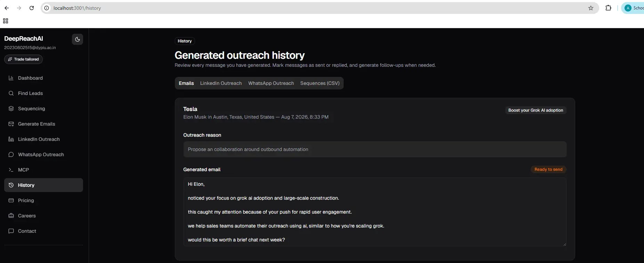Click the Tesla company heading
Viewport: 644px width, 263px height.
pos(190,109)
